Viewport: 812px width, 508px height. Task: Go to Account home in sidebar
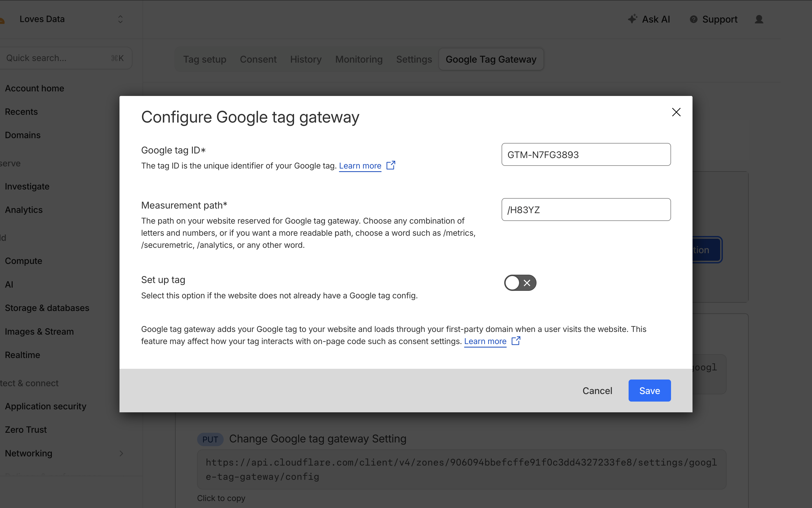click(x=35, y=88)
